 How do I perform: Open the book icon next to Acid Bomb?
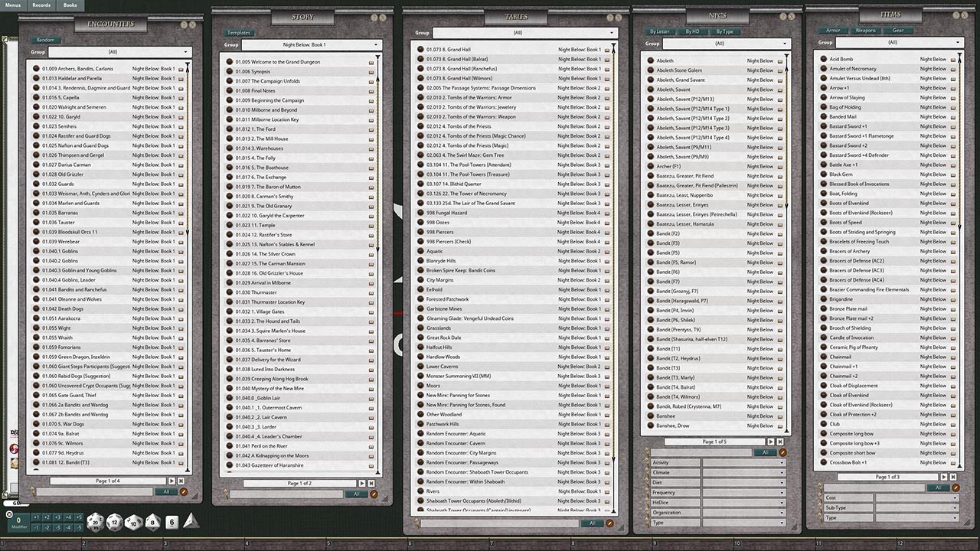coord(953,58)
